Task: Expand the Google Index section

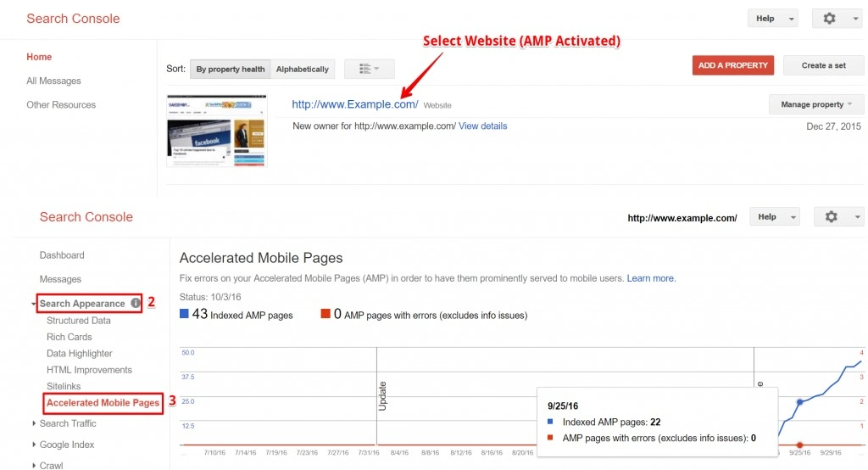Action: tap(67, 445)
